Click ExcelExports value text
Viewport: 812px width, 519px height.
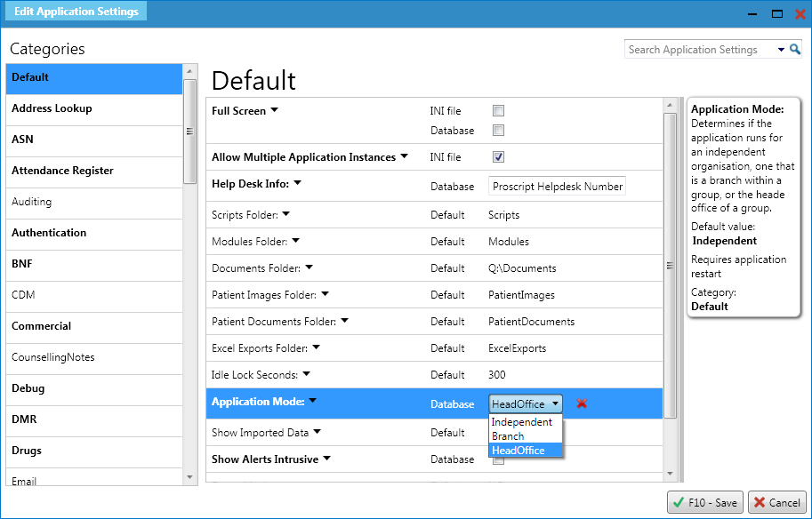518,348
